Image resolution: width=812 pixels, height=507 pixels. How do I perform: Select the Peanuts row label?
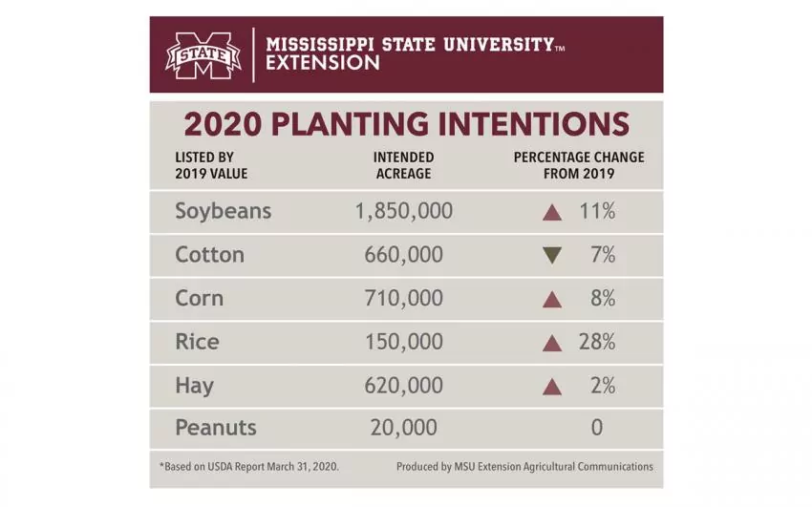tap(216, 428)
